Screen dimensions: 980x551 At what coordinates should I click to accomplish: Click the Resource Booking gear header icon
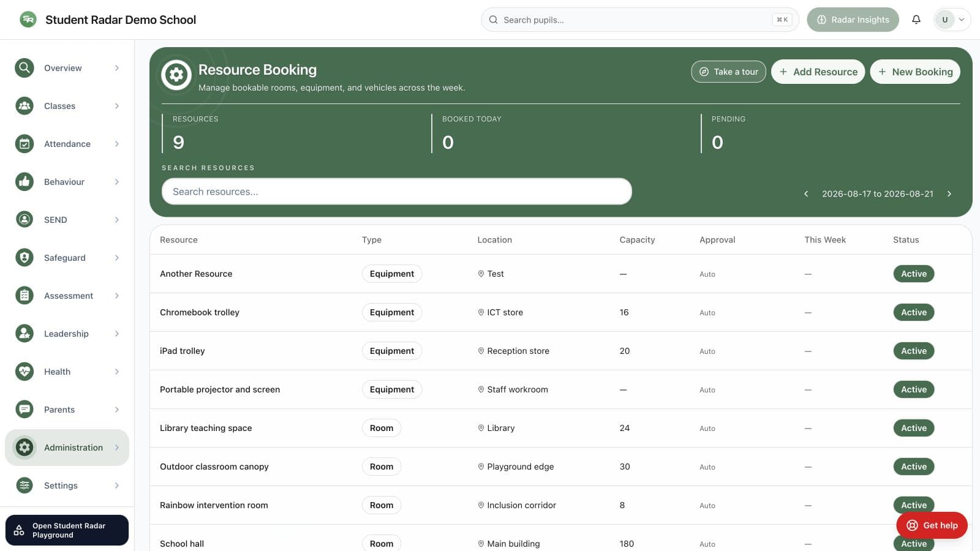click(x=176, y=75)
